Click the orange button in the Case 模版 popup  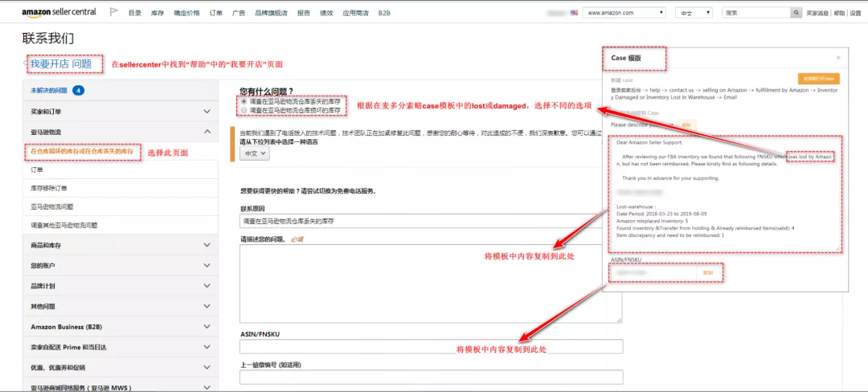point(819,79)
